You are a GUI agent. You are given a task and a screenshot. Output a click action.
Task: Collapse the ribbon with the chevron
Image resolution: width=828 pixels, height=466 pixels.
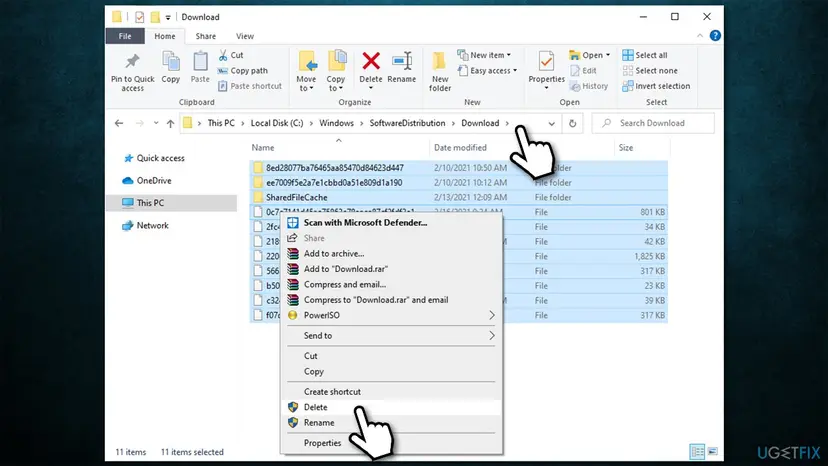700,36
